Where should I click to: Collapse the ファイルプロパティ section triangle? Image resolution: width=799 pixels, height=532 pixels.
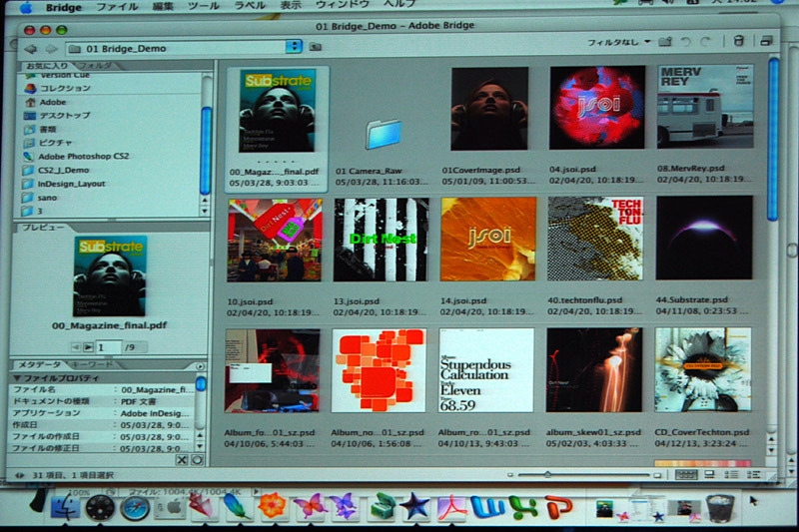coord(17,377)
